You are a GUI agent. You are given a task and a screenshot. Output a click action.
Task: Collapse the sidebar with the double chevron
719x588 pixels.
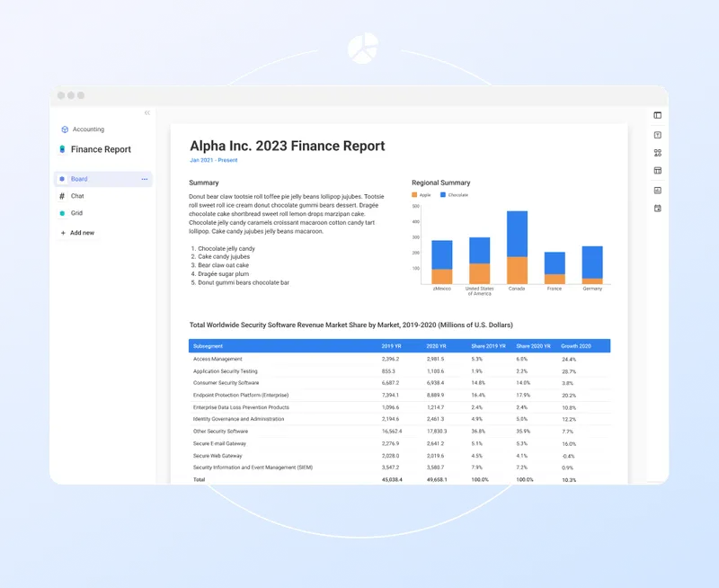click(x=147, y=112)
